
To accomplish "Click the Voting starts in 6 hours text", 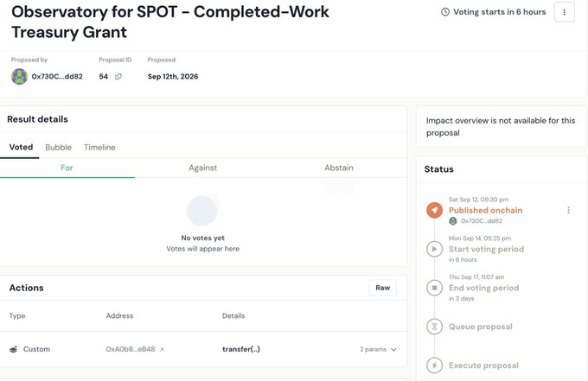I will coord(500,12).
